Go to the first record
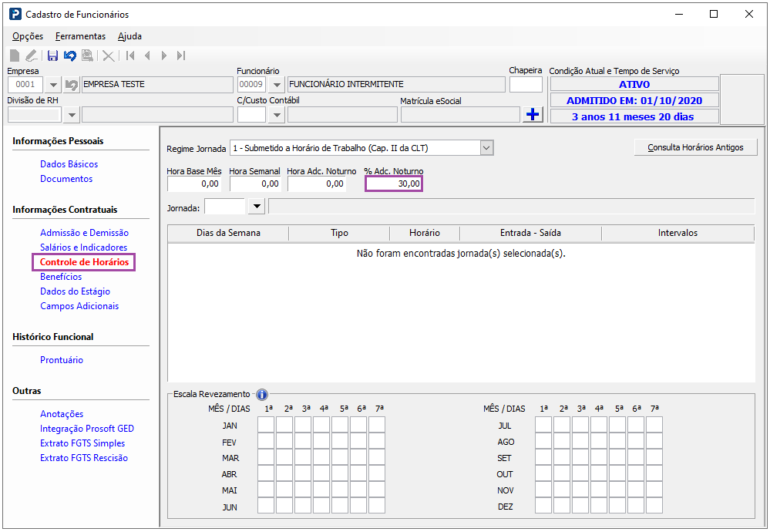This screenshot has height=532, width=770. pyautogui.click(x=130, y=56)
